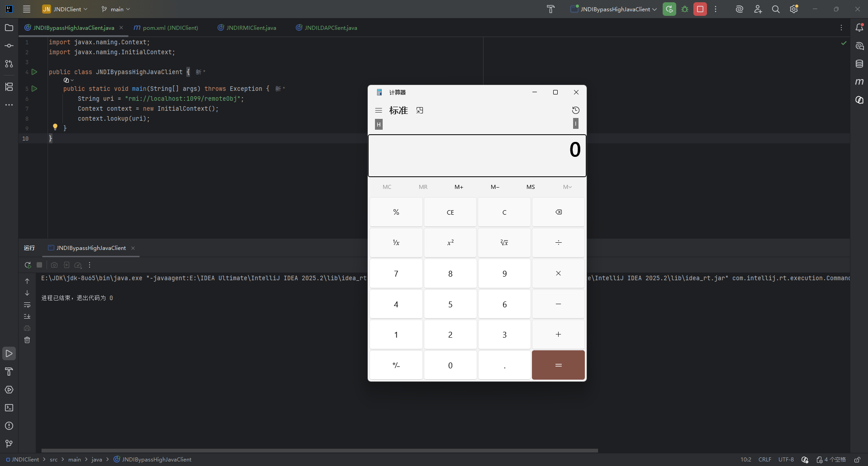This screenshot has height=466, width=868.
Task: Open the Structure tool window icon
Action: click(9, 87)
